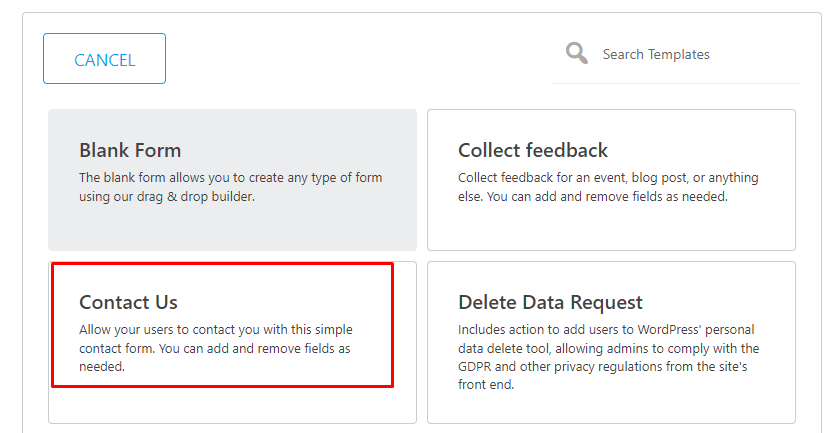This screenshot has height=433, width=840.
Task: Click the Blank Form description paragraph
Action: [x=230, y=187]
